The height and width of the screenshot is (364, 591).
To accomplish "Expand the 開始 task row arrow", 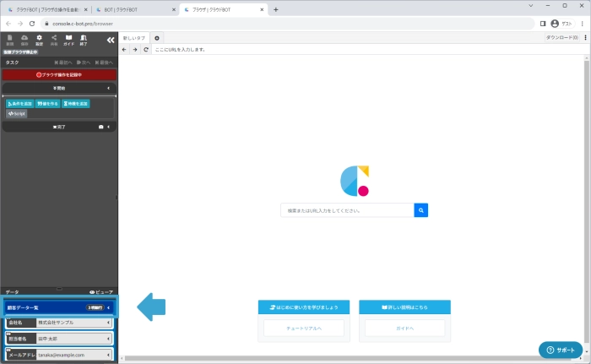I will click(109, 88).
